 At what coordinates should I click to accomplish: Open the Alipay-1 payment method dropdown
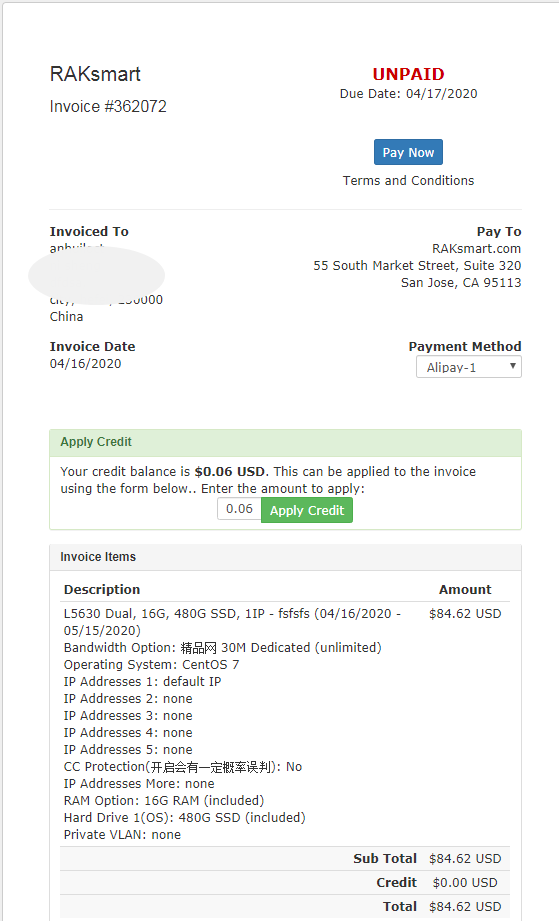point(469,367)
